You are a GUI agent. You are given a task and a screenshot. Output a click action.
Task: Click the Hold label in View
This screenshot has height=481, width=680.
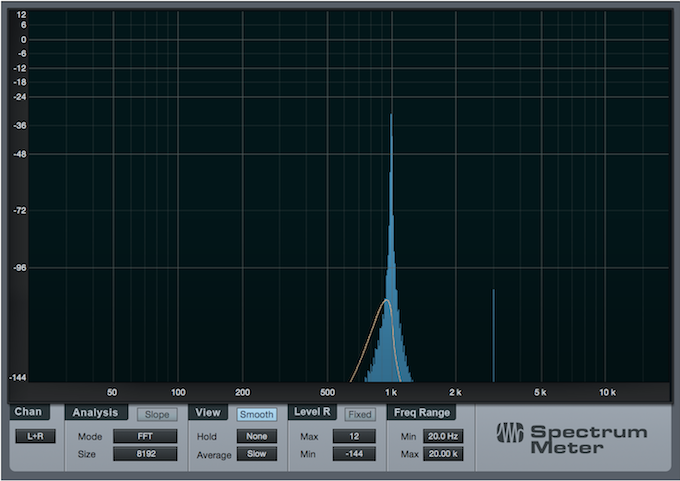point(206,436)
